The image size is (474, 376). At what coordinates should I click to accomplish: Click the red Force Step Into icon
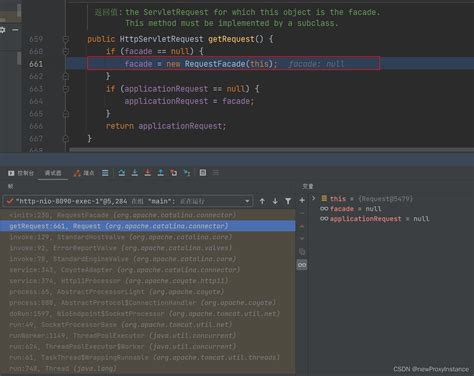(x=148, y=173)
